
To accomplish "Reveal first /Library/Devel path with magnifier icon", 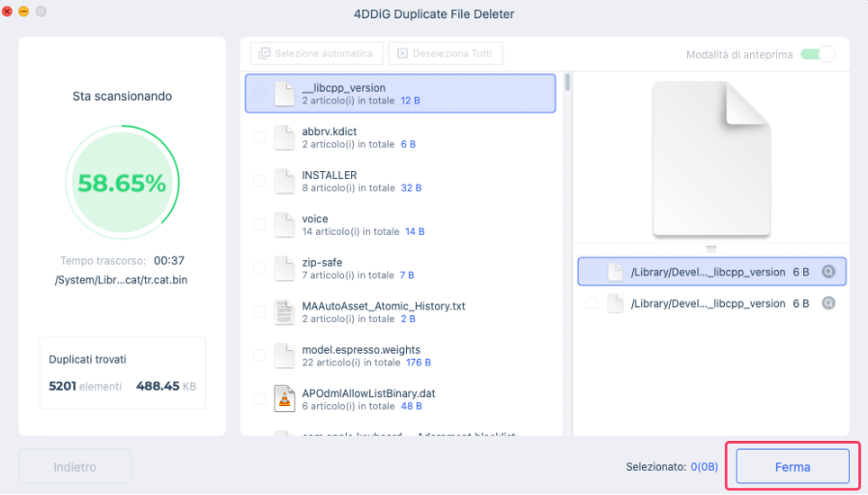I will point(828,272).
